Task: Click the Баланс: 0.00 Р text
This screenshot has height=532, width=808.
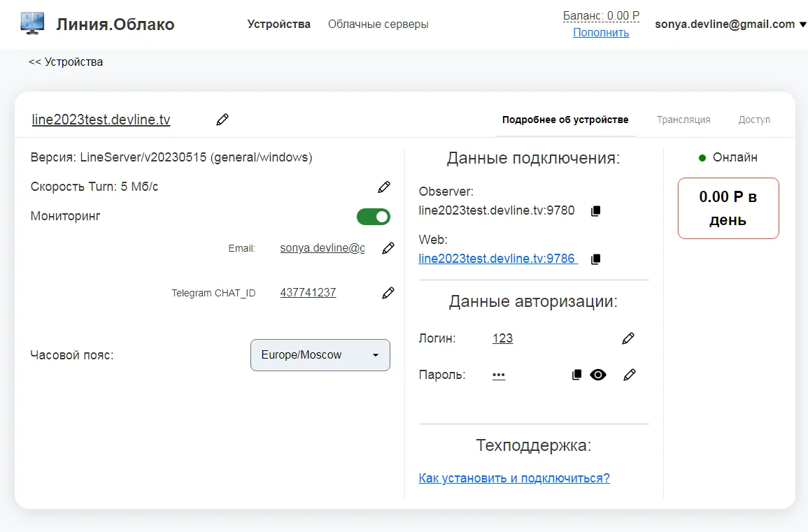Action: click(601, 16)
